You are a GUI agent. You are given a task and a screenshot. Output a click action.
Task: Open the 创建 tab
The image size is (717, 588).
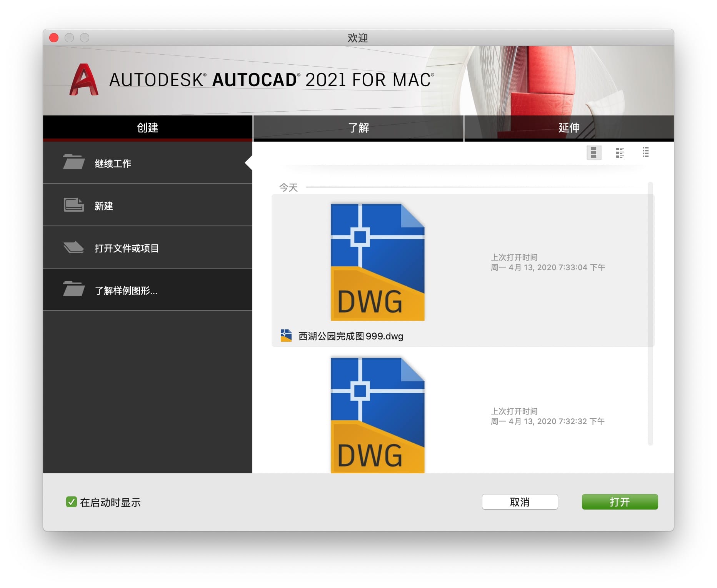click(148, 128)
